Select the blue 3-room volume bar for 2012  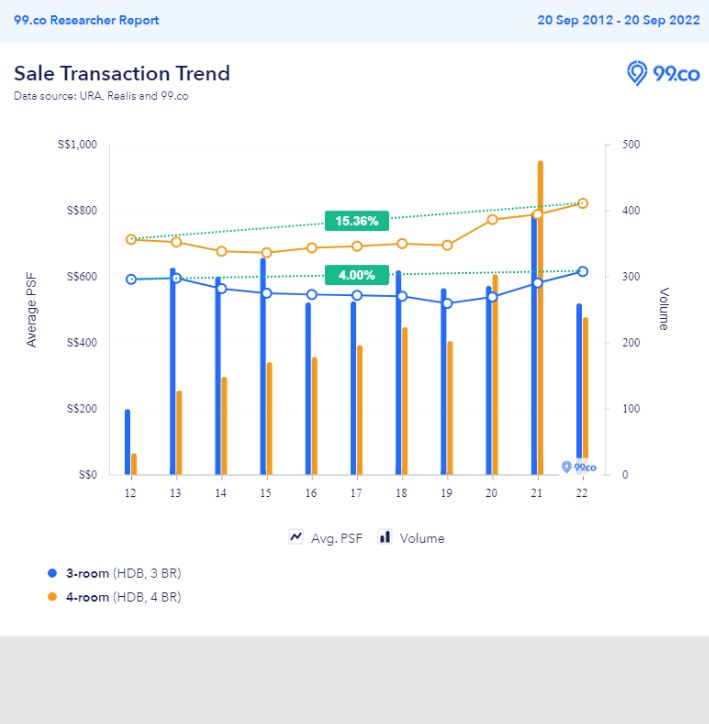(x=127, y=442)
